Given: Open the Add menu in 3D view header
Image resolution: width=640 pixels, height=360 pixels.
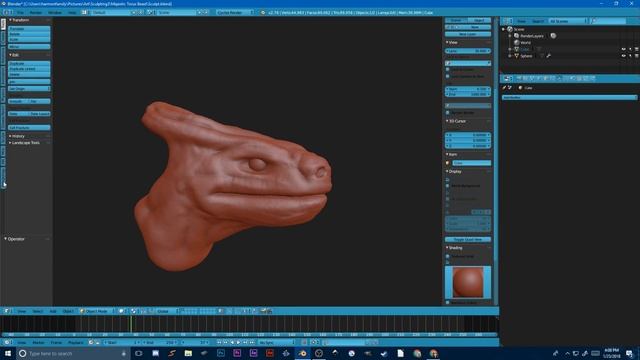Looking at the screenshot, I should tap(53, 311).
